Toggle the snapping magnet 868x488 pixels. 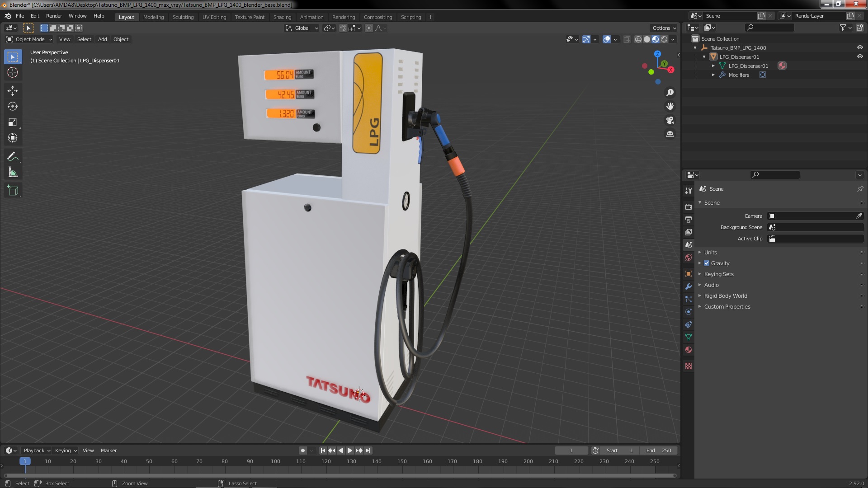(x=343, y=28)
